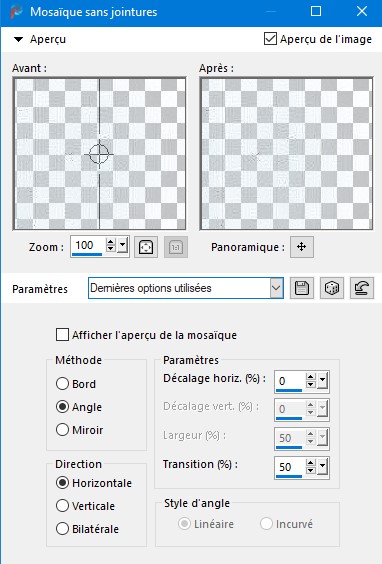This screenshot has height=564, width=382.
Task: Click the 1:1 zoom icon
Action: (176, 247)
